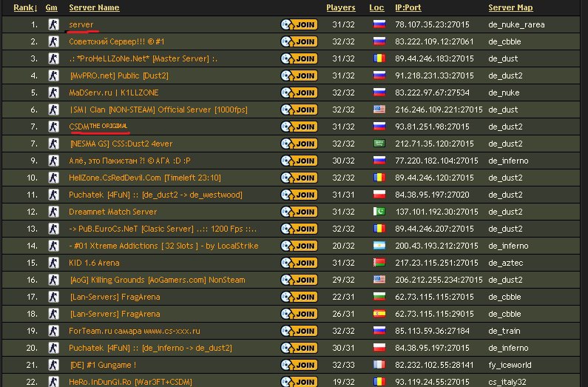Open server name link 'server' ranked 1
Screen dimensions: 588x387
pyautogui.click(x=81, y=24)
